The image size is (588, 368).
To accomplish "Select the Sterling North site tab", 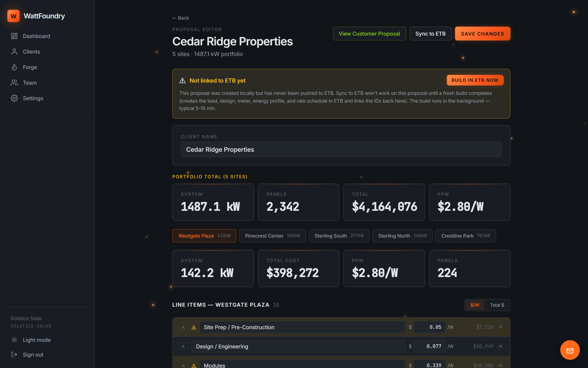I will (x=402, y=236).
